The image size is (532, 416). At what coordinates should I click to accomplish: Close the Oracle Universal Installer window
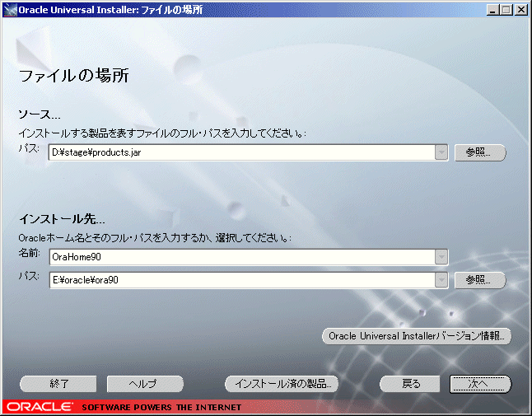[520, 10]
